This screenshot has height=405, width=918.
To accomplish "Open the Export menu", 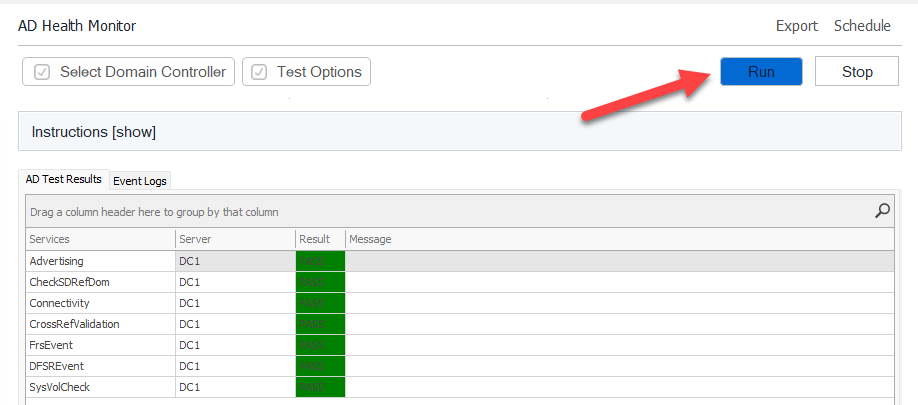I will click(x=796, y=26).
